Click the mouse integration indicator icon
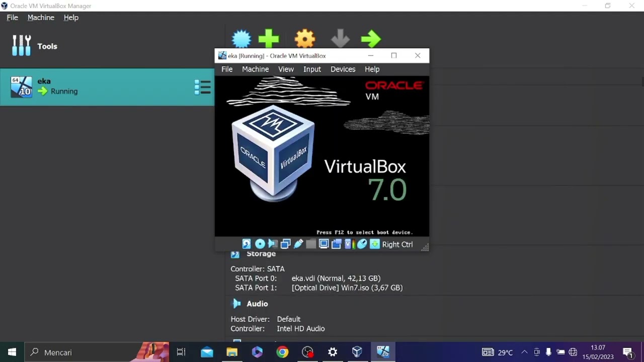The width and height of the screenshot is (644, 362). (362, 244)
